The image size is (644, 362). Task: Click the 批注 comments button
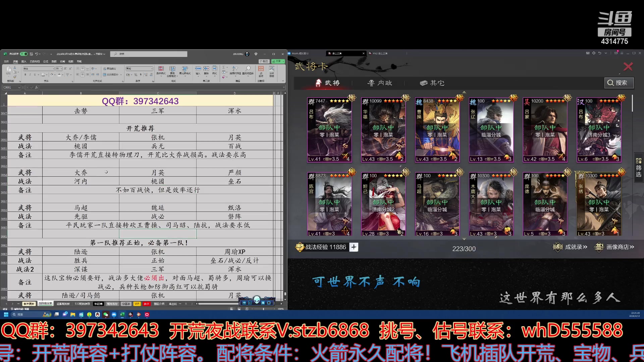264,61
